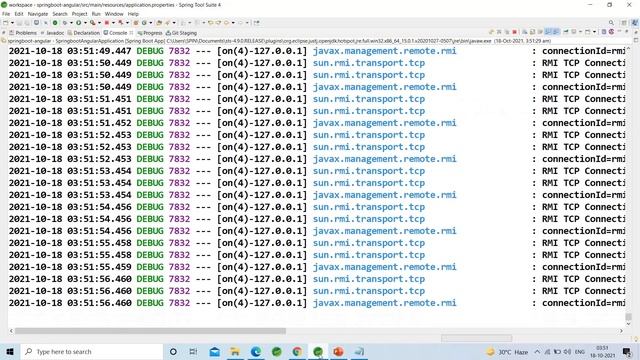The width and height of the screenshot is (640, 360).
Task: Click the Windows Start button
Action: pyautogui.click(x=10, y=351)
